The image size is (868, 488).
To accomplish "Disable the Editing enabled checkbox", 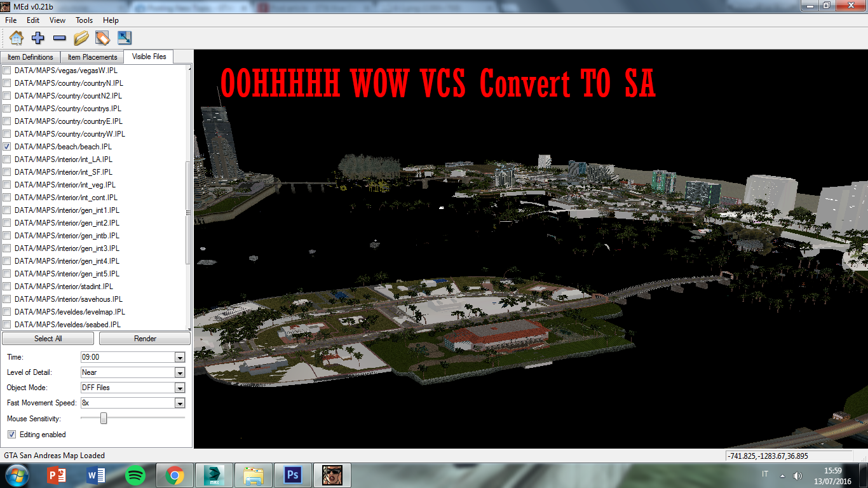I will 11,435.
